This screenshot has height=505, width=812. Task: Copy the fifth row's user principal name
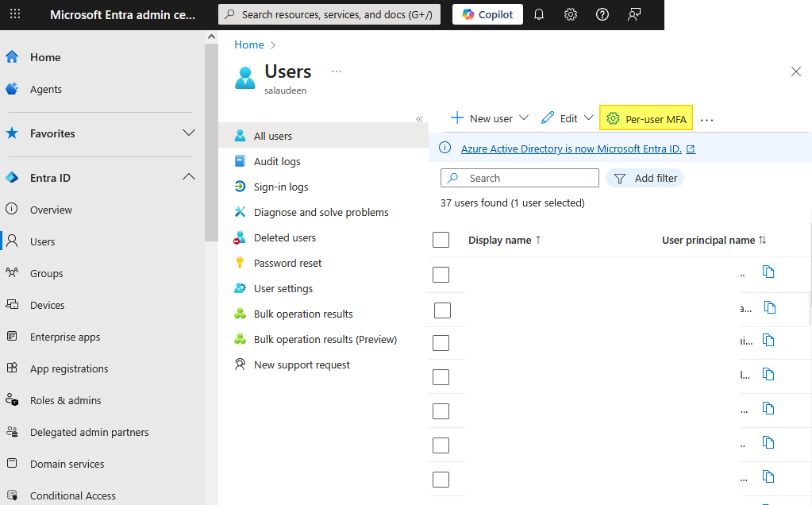(x=768, y=408)
